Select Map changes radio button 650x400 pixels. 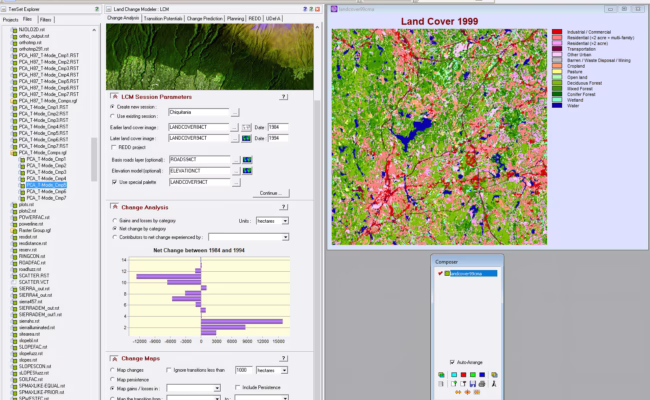(112, 370)
